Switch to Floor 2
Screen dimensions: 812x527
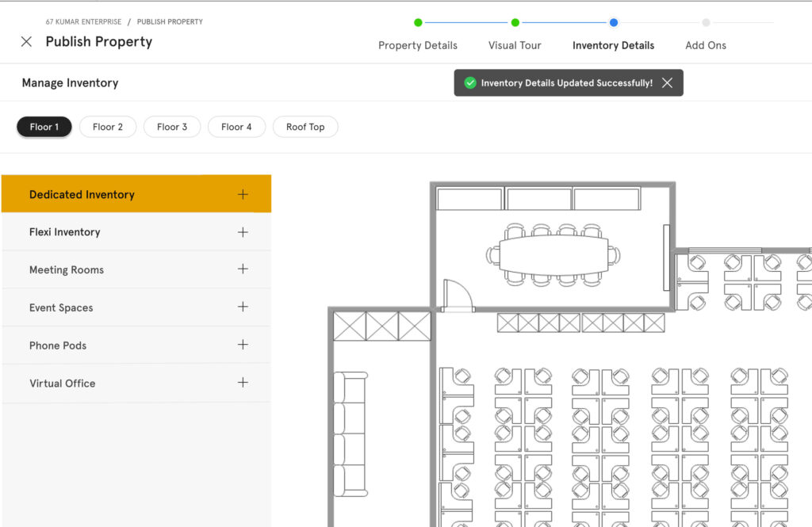pyautogui.click(x=108, y=127)
